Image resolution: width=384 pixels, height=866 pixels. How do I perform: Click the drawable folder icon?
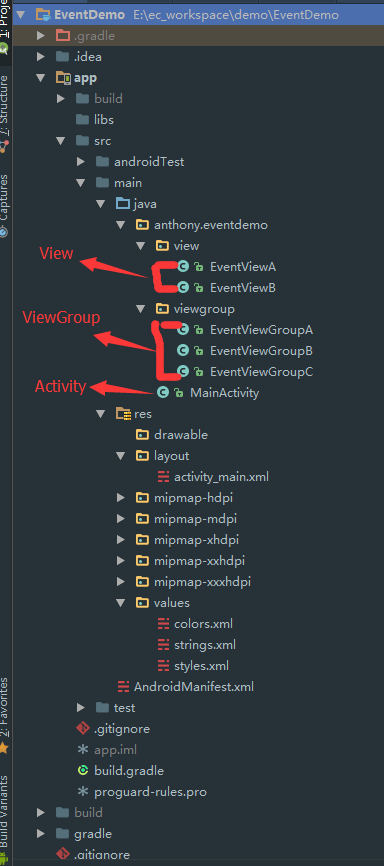coord(143,435)
